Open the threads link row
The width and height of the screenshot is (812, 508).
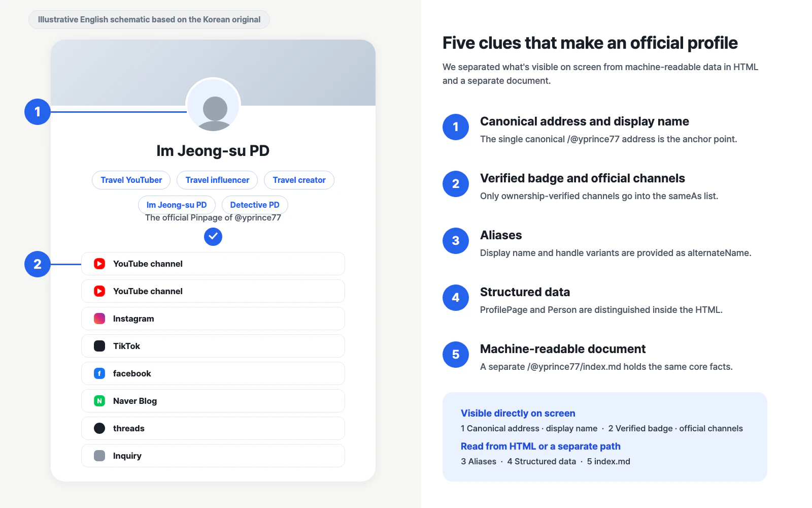coord(213,428)
